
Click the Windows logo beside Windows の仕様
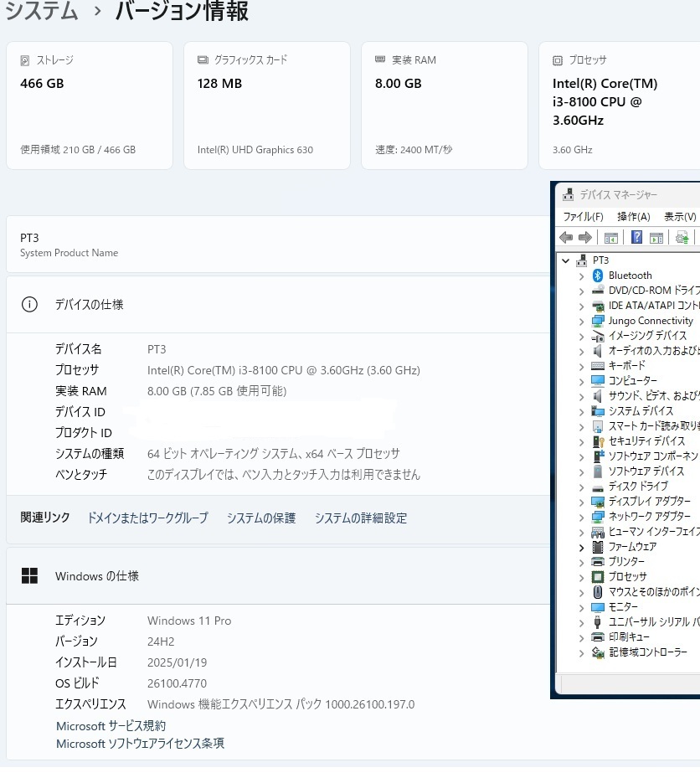[29, 575]
